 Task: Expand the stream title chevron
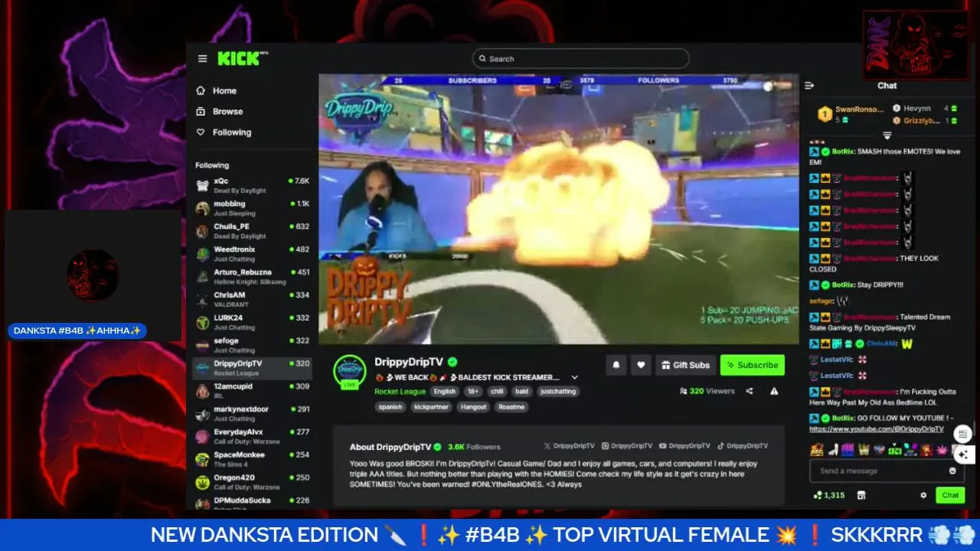click(x=575, y=377)
